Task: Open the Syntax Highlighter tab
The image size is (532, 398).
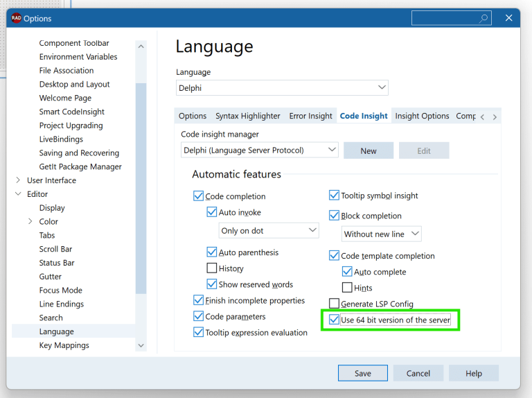Action: tap(248, 116)
